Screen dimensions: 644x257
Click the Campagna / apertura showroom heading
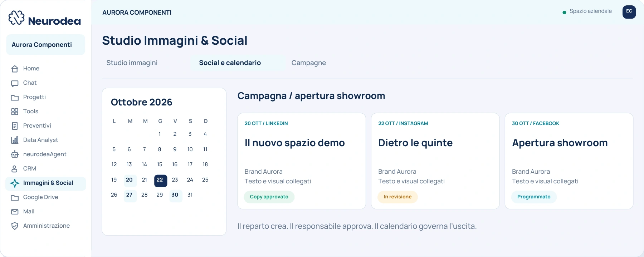pos(311,96)
